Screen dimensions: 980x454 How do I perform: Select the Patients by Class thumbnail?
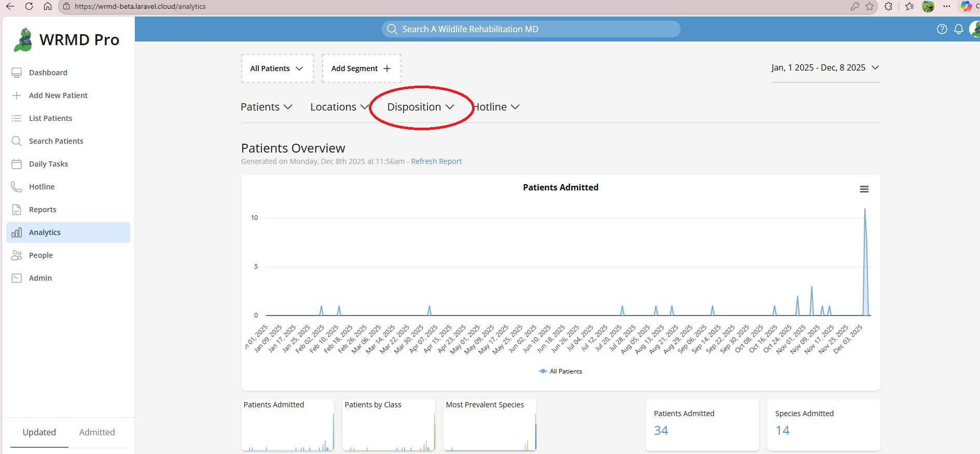click(x=389, y=424)
